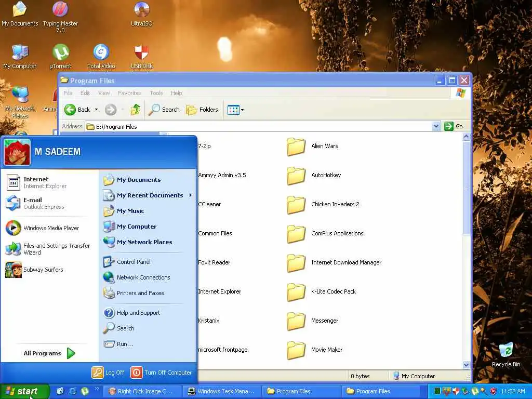Select Internet Download Manager folder
This screenshot has width=532, height=399.
tap(334, 262)
